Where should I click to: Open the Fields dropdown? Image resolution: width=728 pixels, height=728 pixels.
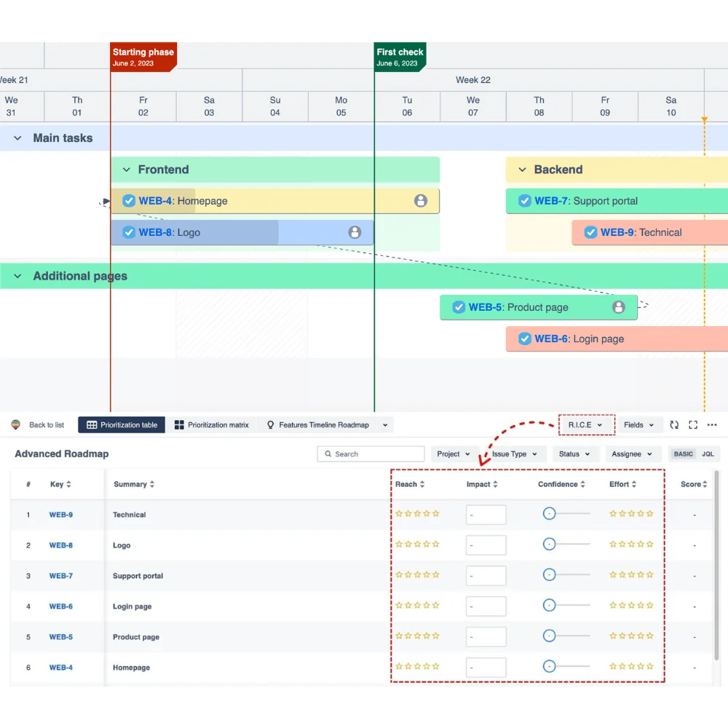tap(639, 425)
